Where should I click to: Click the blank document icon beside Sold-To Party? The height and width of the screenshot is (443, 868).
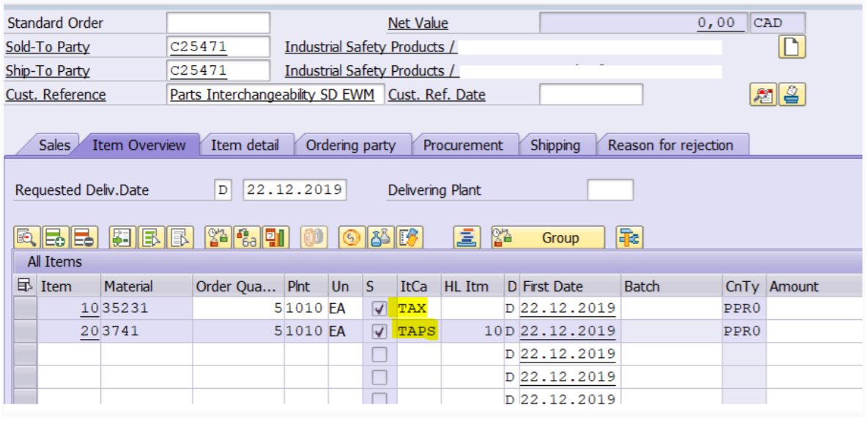tap(791, 47)
